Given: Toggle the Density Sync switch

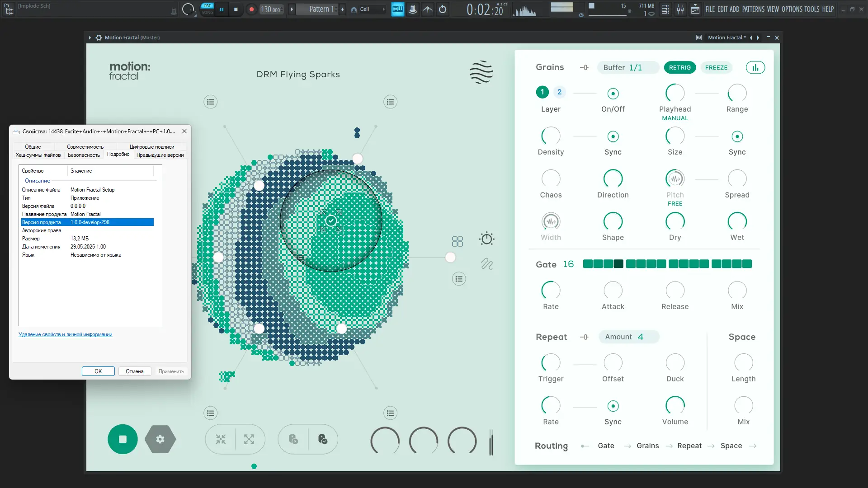Looking at the screenshot, I should click(x=613, y=136).
